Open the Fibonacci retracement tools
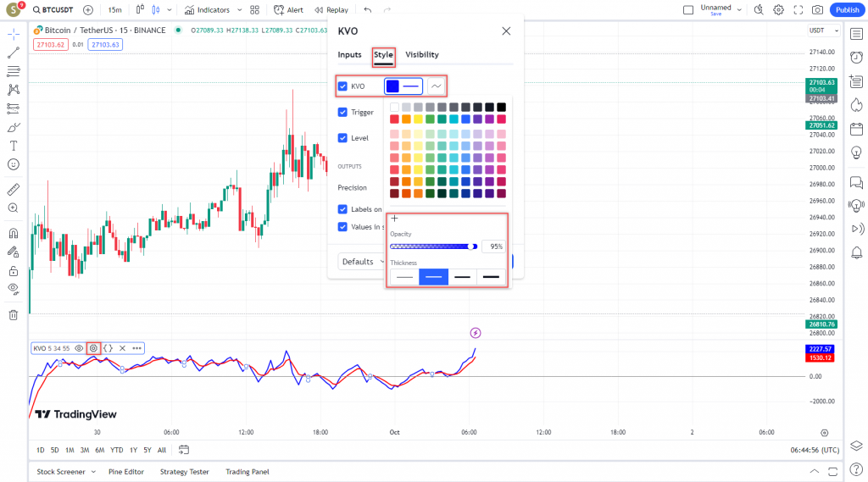Viewport: 868px width, 482px height. pyautogui.click(x=14, y=71)
